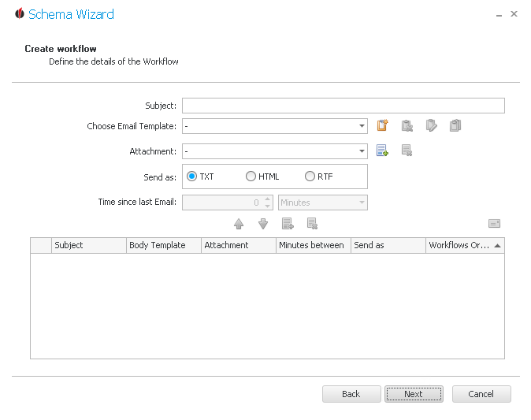Click the Body Template column header
531x420 pixels.
(164, 245)
